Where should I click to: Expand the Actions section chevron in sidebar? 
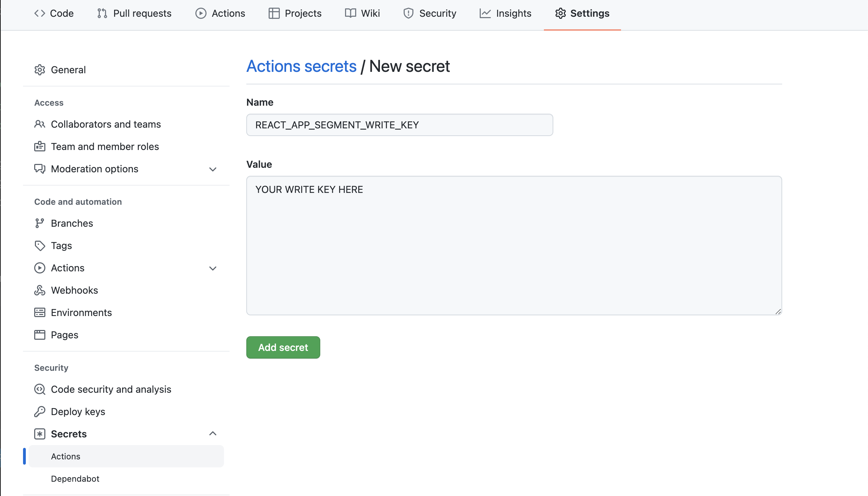click(213, 268)
